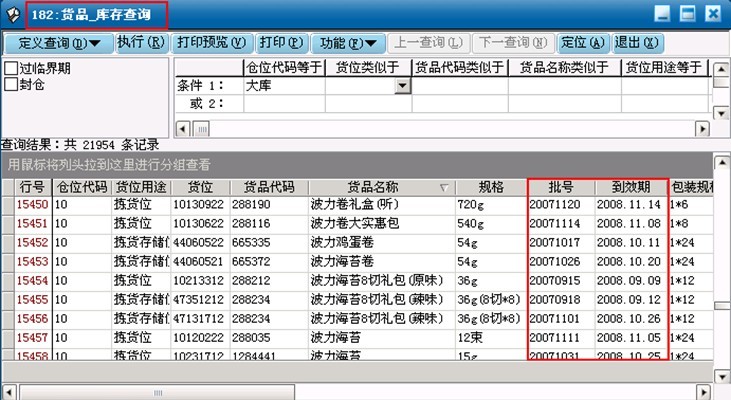
Task: Click the 到效期 column header
Action: coord(631,187)
